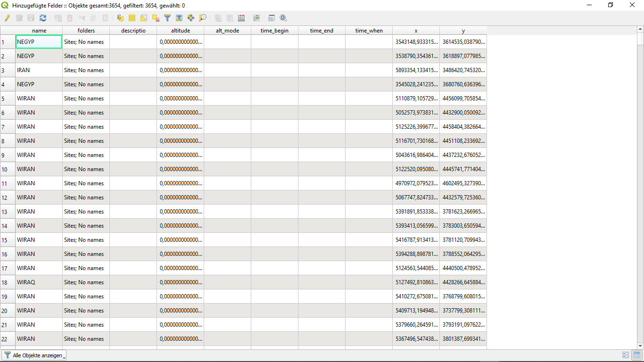This screenshot has width=644, height=362.
Task: Move selected rows to top
Action: coord(179,18)
